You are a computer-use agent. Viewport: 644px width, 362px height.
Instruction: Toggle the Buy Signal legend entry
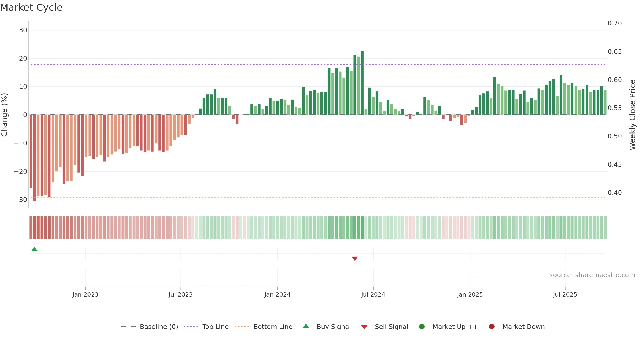327,327
